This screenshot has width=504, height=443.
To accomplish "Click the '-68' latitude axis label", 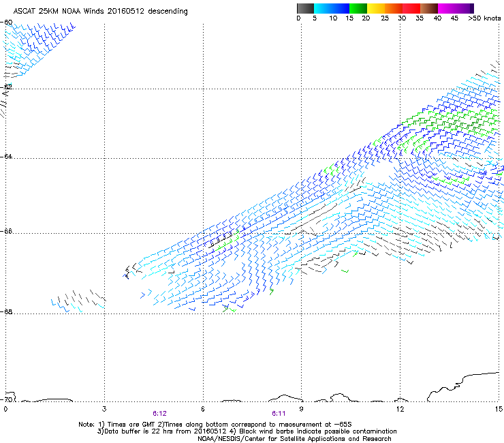I will [x=6, y=311].
